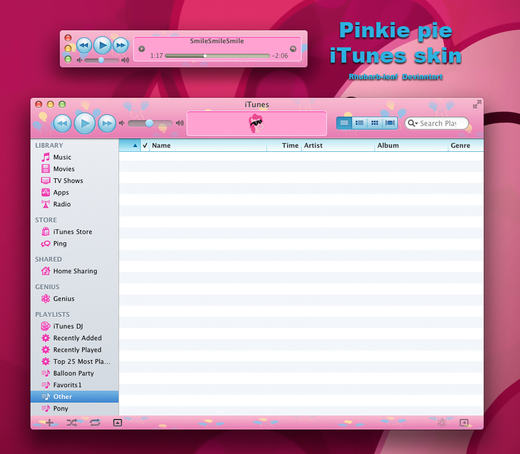520x454 pixels.
Task: Click the PLAYLISTS section header
Action: click(52, 314)
